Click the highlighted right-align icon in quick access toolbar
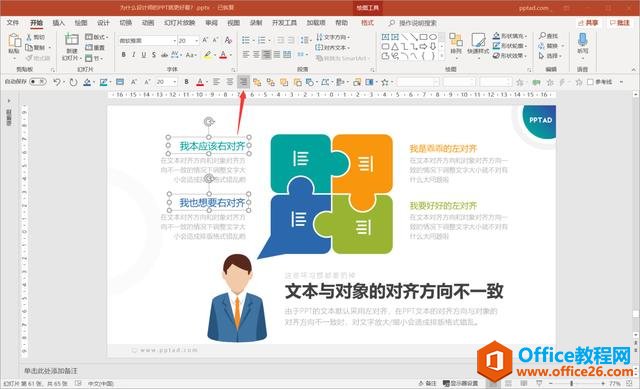The height and width of the screenshot is (389, 640). click(243, 82)
